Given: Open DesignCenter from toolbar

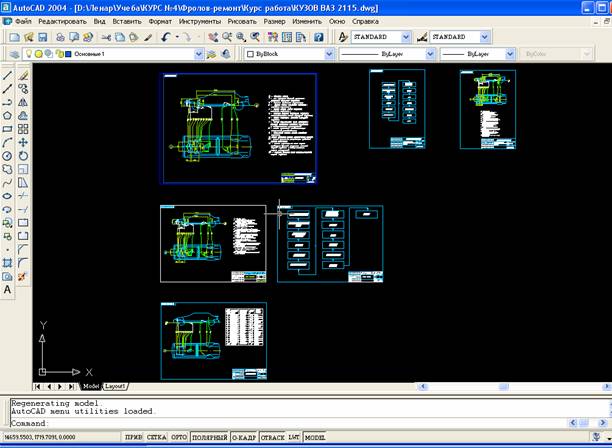Looking at the screenshot, I should coord(287,37).
